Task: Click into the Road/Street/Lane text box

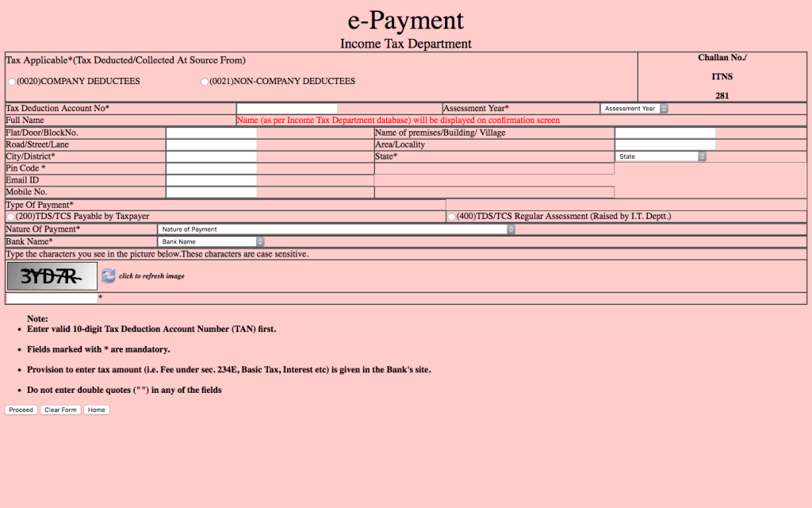Action: 211,145
